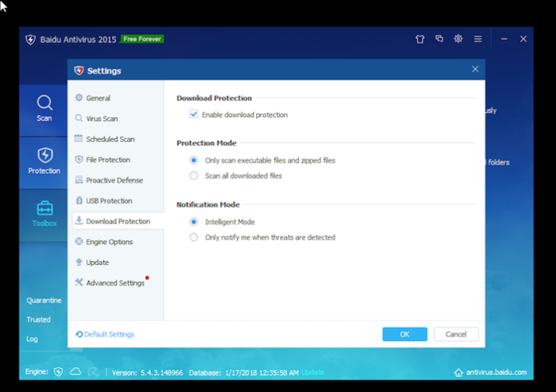Select Advanced Settings category
Viewport: 556px width, 392px height.
(117, 283)
